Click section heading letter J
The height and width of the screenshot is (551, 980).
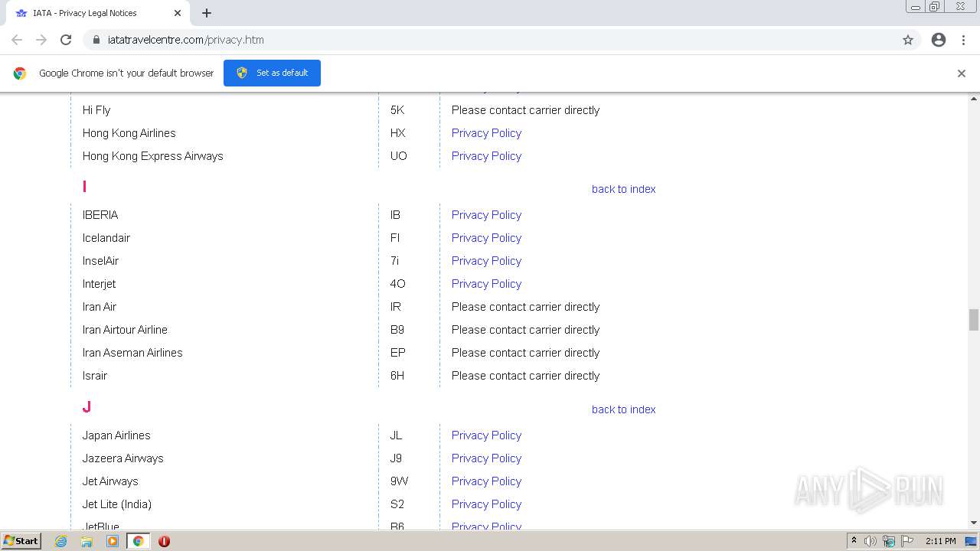point(87,407)
